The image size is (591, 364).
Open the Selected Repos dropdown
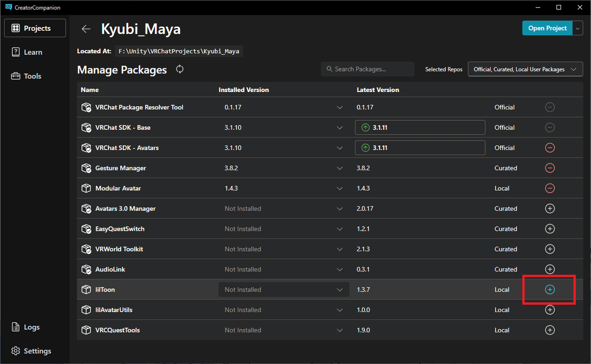pos(525,69)
